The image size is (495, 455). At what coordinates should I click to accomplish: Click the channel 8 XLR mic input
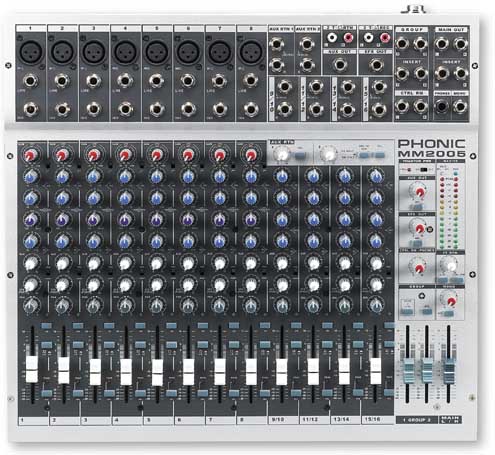251,52
